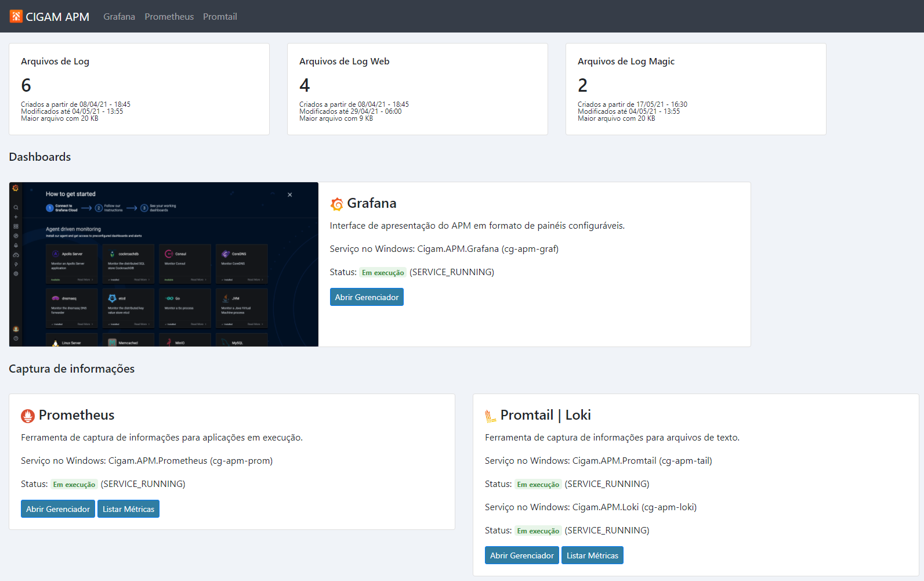Viewport: 924px width, 581px height.
Task: Open the Prometheus link in the navbar
Action: [169, 17]
